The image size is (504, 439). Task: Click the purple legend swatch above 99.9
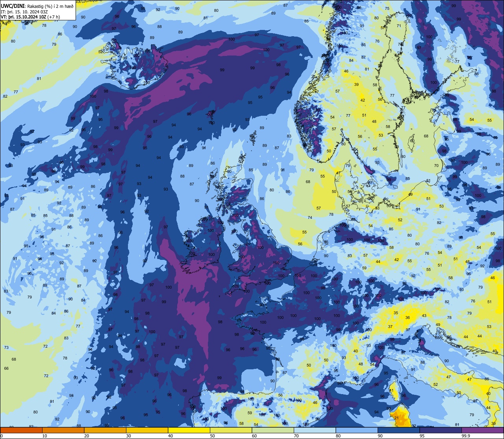coord(482,430)
